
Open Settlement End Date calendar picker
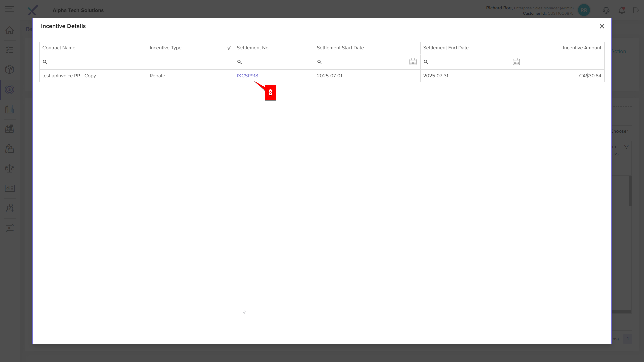516,62
